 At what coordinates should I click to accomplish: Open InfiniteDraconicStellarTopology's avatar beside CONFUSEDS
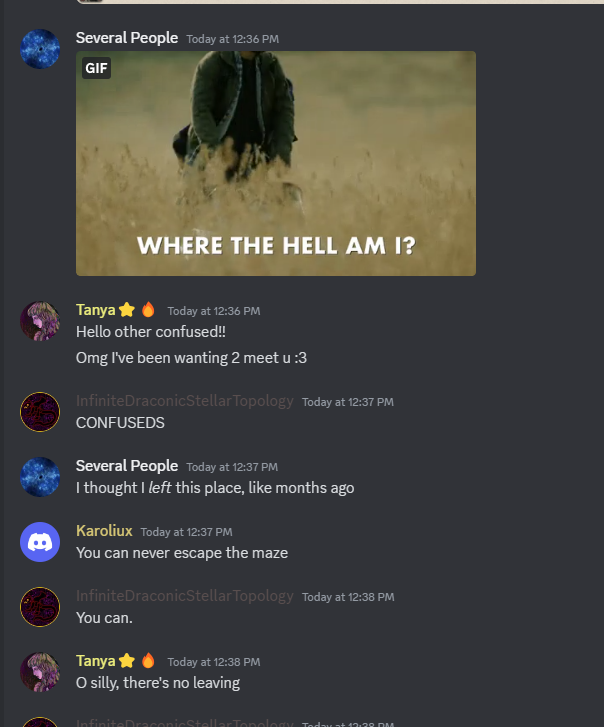click(x=40, y=412)
